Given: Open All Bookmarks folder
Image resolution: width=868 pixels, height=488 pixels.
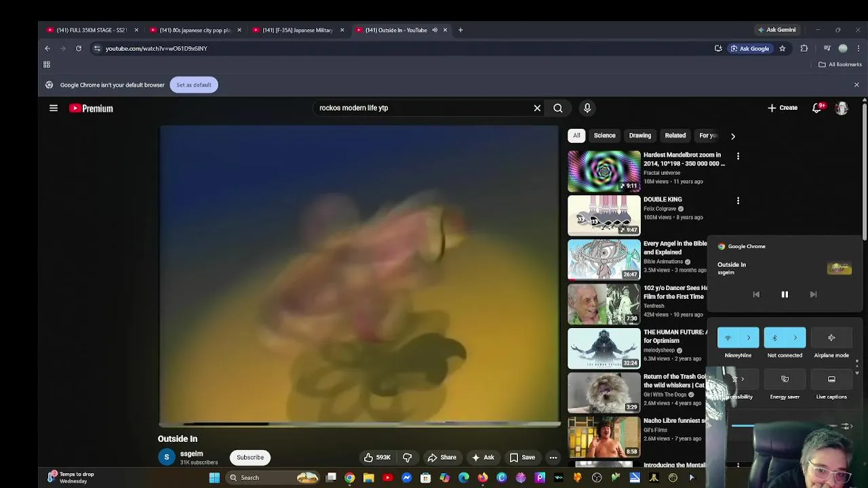Looking at the screenshot, I should click(x=840, y=64).
